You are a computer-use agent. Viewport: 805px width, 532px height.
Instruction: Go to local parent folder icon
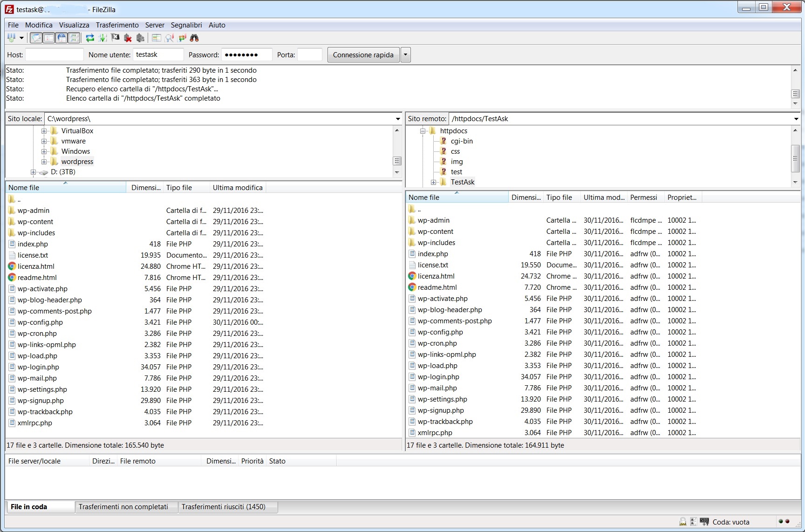12,199
